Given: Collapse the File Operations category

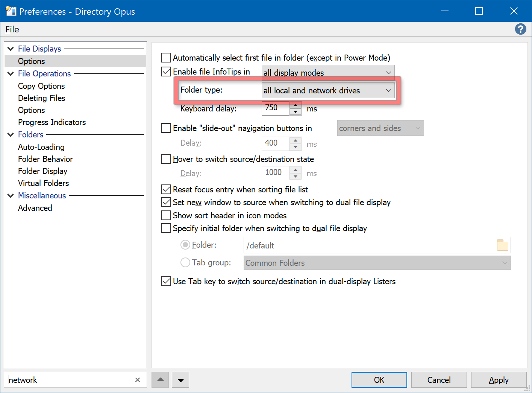Looking at the screenshot, I should coord(11,74).
